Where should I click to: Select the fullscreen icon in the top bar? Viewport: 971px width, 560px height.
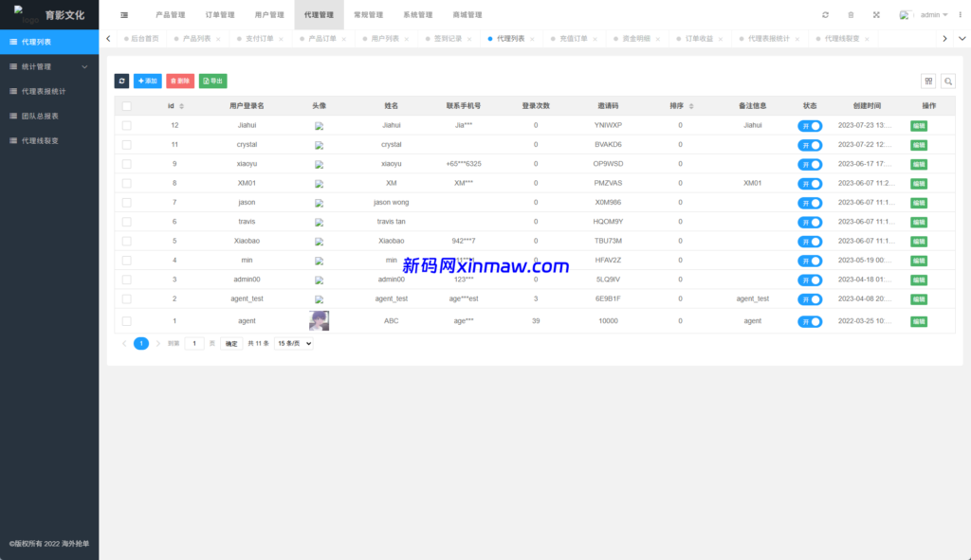click(876, 14)
